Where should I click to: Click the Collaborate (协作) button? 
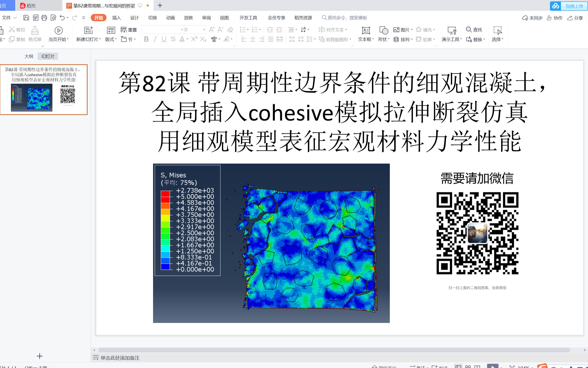[x=555, y=18]
